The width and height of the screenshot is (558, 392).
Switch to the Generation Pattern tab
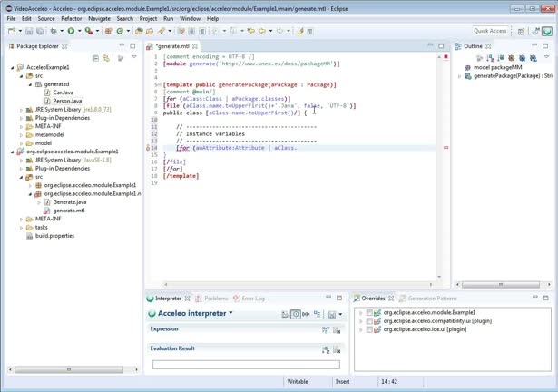428,299
